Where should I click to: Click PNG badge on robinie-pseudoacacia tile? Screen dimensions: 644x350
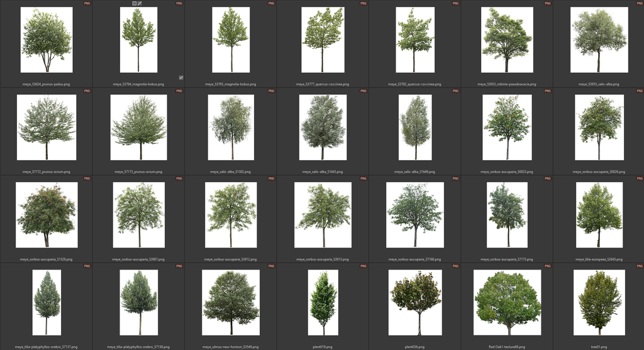[x=547, y=4]
